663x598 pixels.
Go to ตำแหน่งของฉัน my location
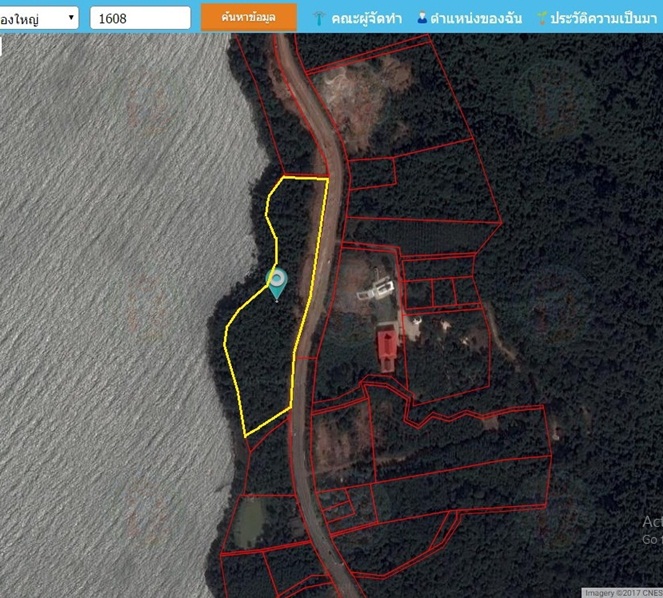coord(476,18)
